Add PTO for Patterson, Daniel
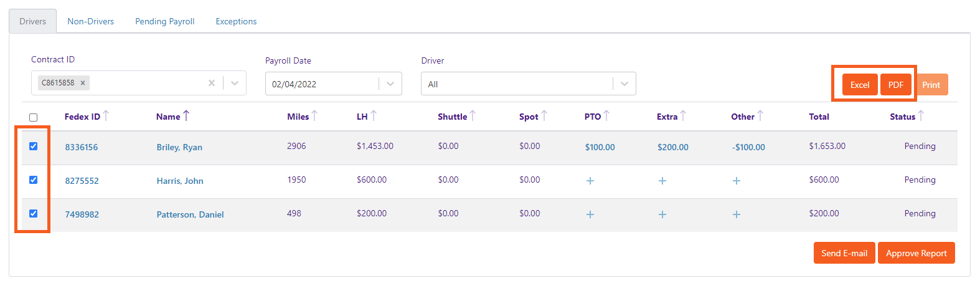The height and width of the screenshot is (288, 980). (590, 214)
